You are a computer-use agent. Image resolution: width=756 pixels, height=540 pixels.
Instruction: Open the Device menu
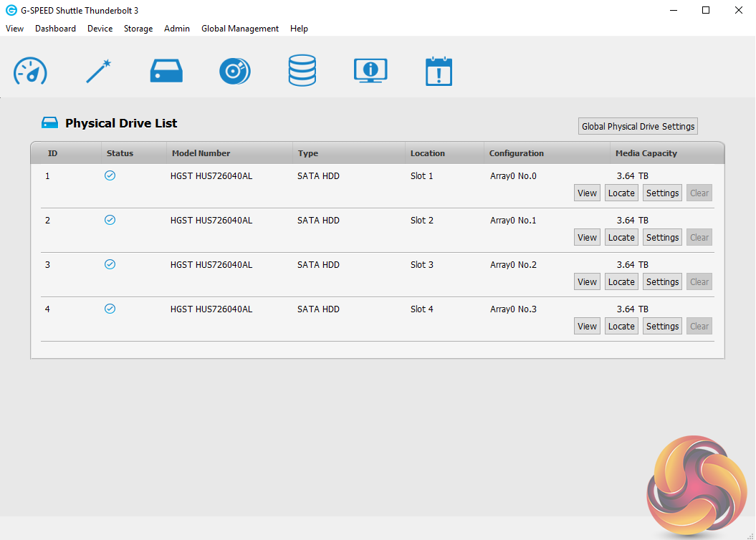[100, 29]
